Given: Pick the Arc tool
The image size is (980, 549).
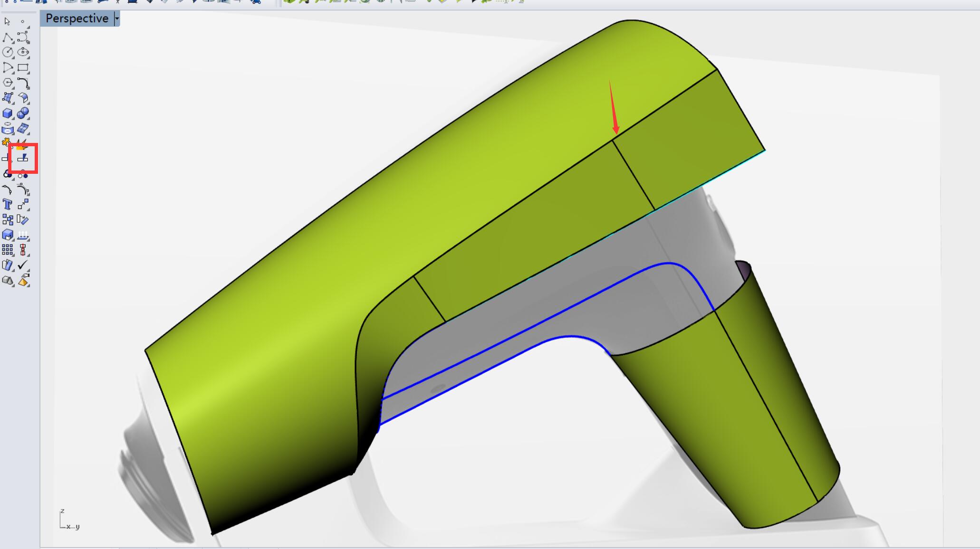Looking at the screenshot, I should [x=7, y=67].
